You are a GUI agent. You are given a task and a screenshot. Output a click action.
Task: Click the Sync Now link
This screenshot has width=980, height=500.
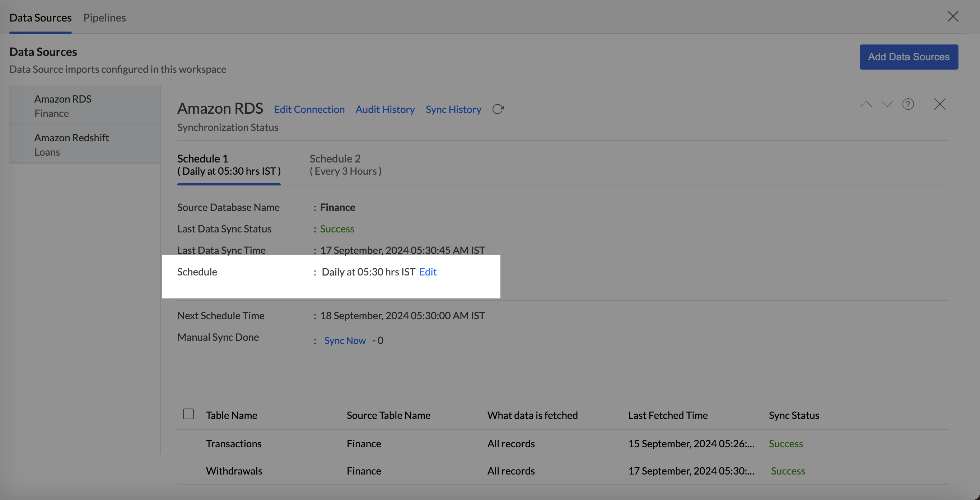345,340
